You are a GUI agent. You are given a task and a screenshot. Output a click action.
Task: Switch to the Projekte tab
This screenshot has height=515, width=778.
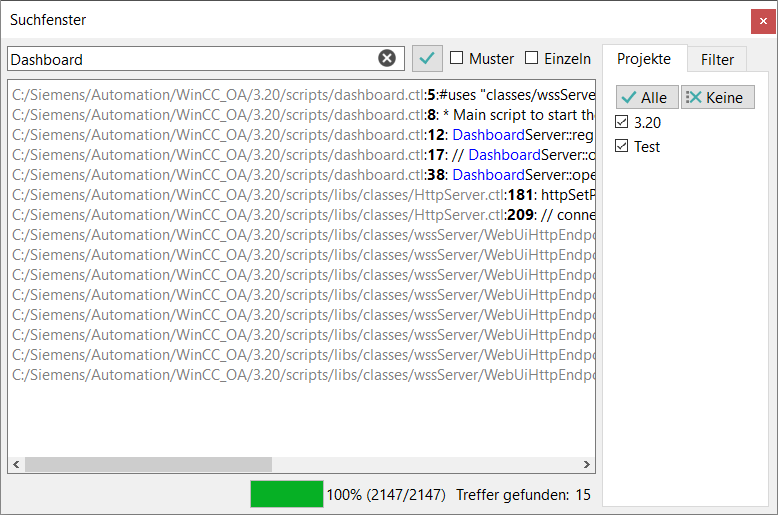pos(644,59)
